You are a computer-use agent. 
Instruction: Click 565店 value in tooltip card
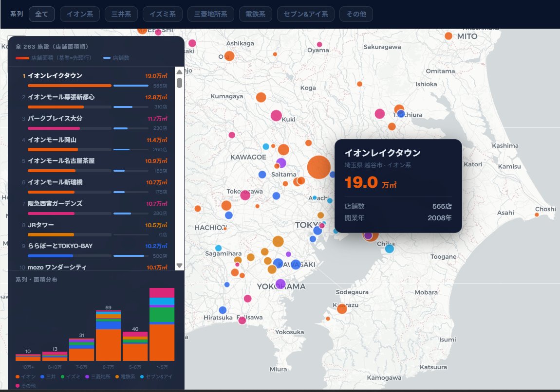point(442,206)
